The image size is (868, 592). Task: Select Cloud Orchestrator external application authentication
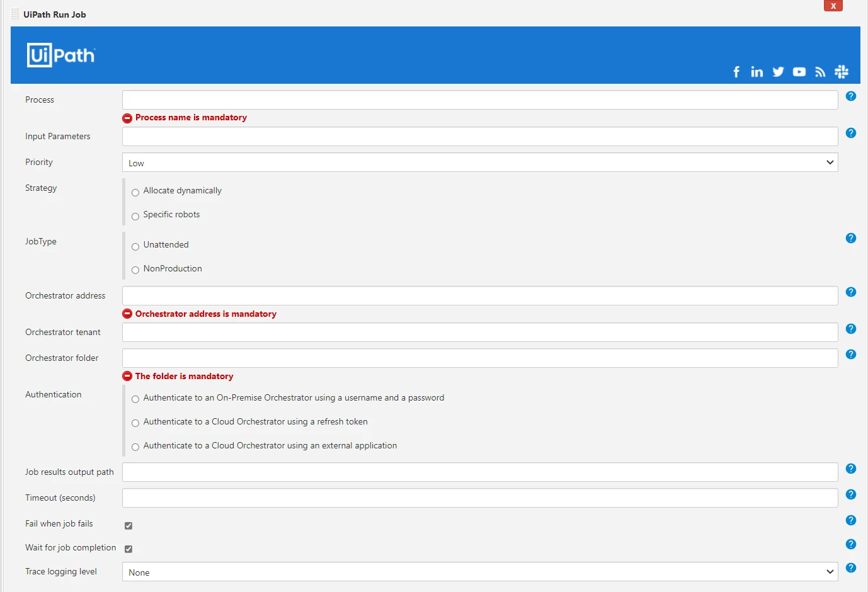(x=135, y=447)
